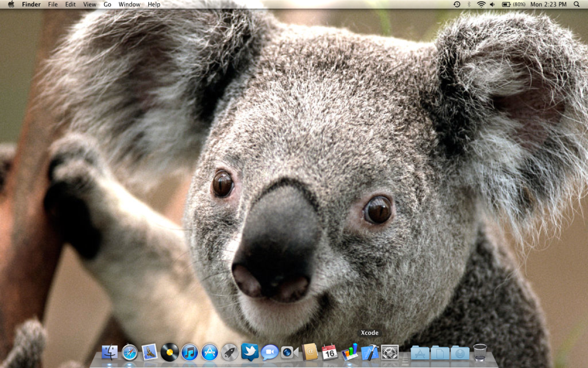Screen dimensions: 588x368
Task: Launch iTunes from the Dock
Action: point(189,352)
